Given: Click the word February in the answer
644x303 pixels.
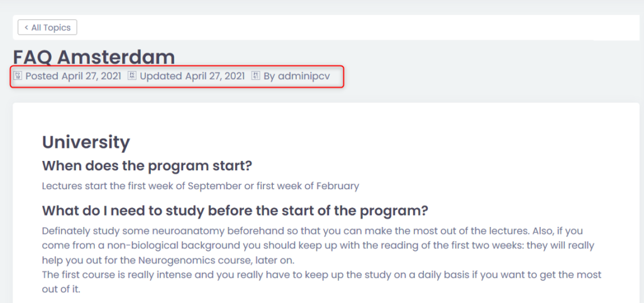Looking at the screenshot, I should (x=338, y=186).
